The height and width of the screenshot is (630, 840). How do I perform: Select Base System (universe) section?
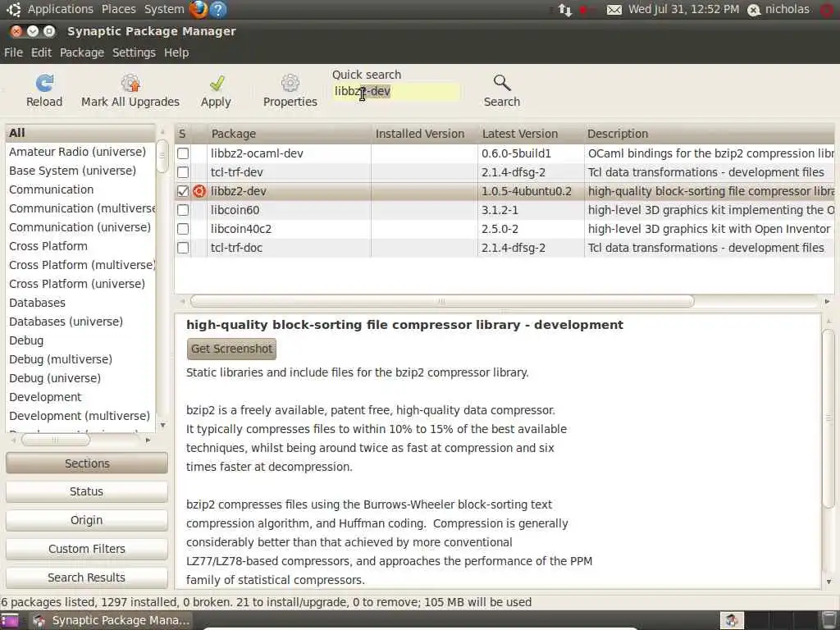tap(80, 171)
